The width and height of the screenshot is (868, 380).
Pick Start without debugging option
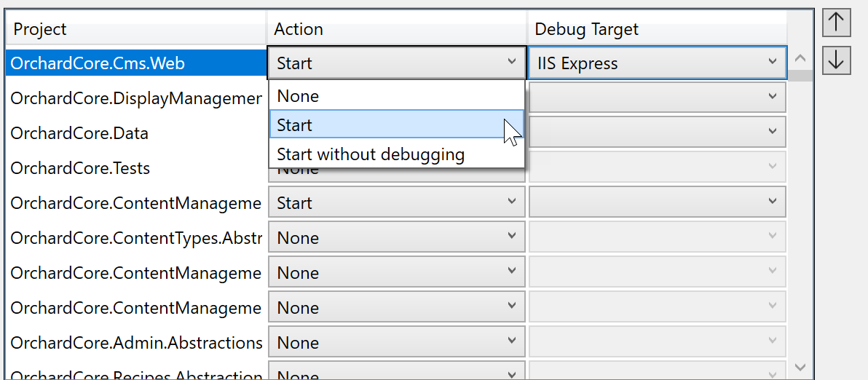(x=396, y=154)
